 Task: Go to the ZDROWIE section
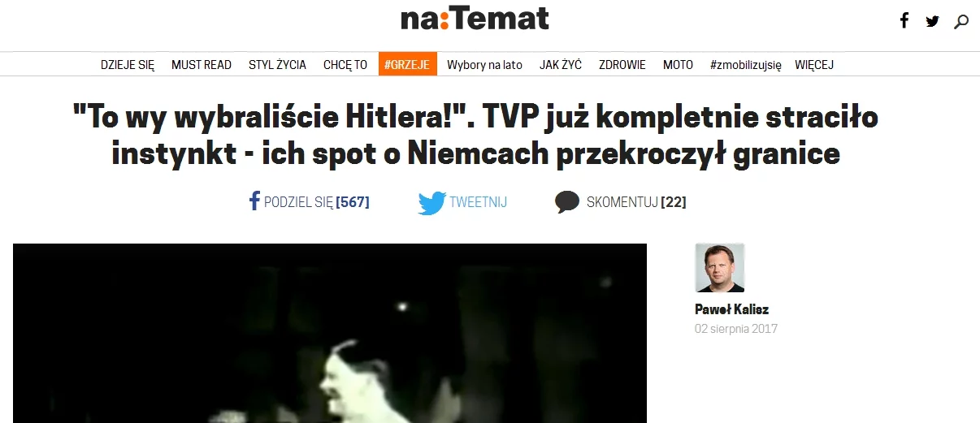[x=622, y=65]
